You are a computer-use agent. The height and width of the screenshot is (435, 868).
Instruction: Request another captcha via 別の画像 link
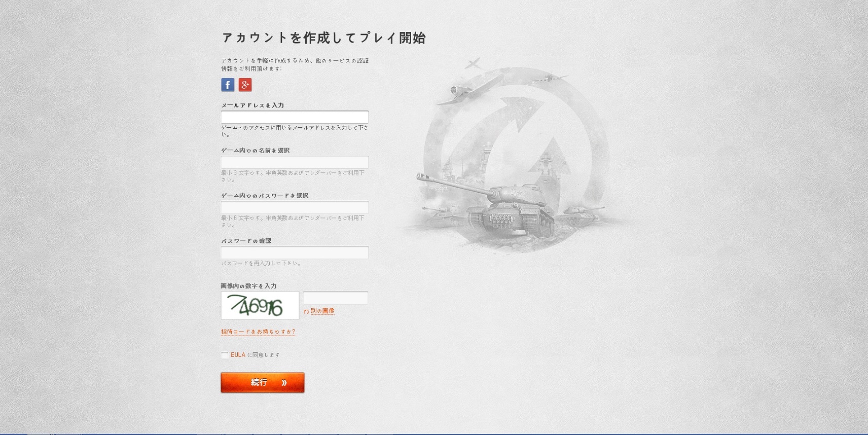pyautogui.click(x=322, y=311)
